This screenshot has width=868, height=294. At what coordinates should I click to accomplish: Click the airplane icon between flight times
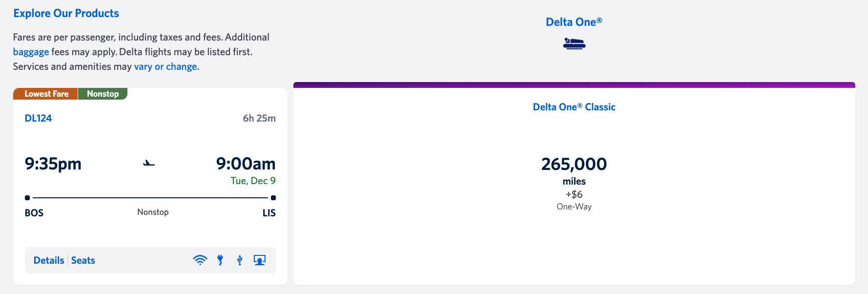click(x=149, y=164)
